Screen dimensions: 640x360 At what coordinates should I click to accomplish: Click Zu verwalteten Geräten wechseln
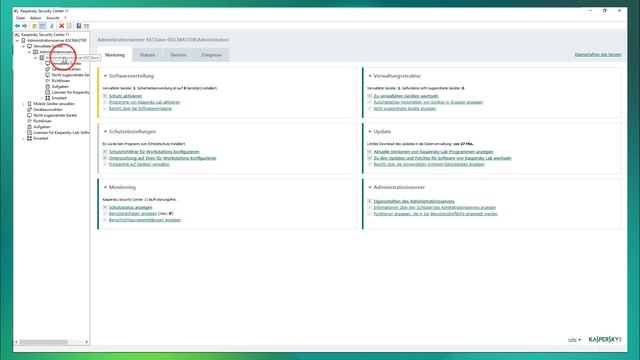tap(406, 96)
